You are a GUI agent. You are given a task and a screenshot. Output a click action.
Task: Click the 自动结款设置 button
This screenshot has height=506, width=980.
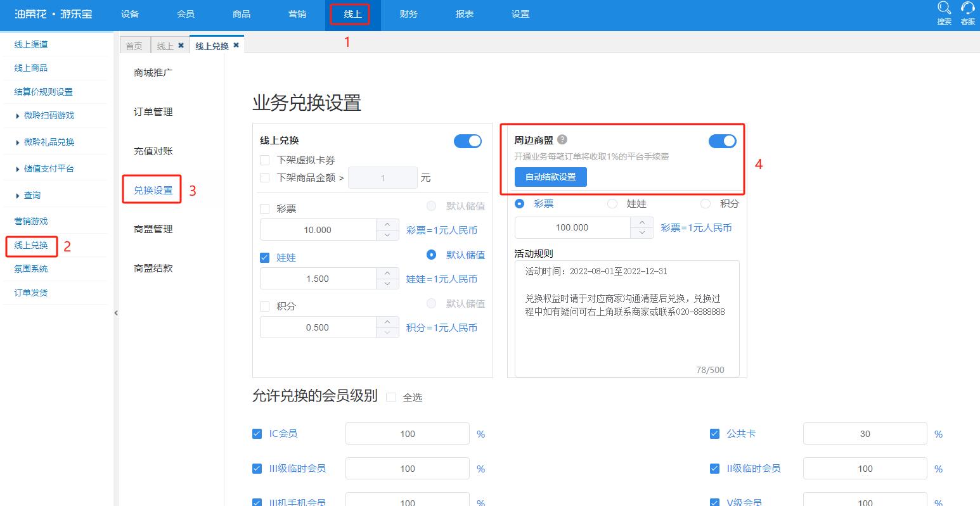(x=551, y=177)
